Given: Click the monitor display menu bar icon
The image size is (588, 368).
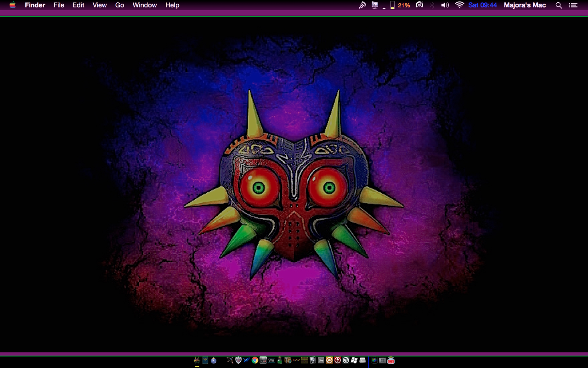Looking at the screenshot, I should pyautogui.click(x=375, y=5).
